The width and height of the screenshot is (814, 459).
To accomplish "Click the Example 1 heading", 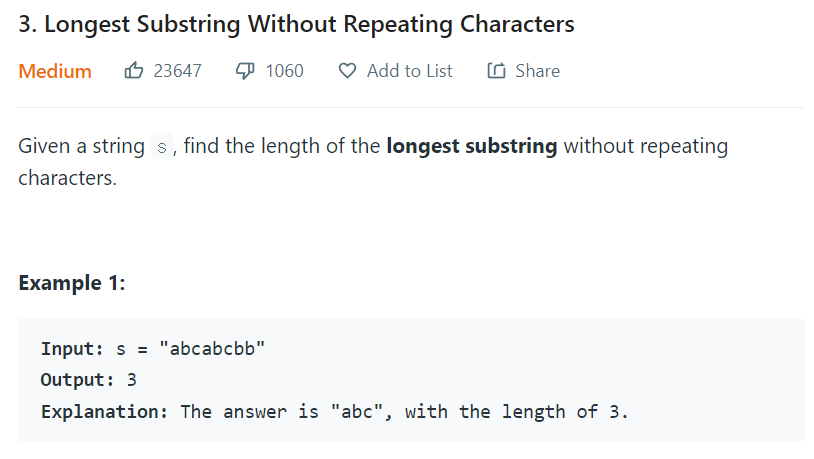I will [x=72, y=284].
